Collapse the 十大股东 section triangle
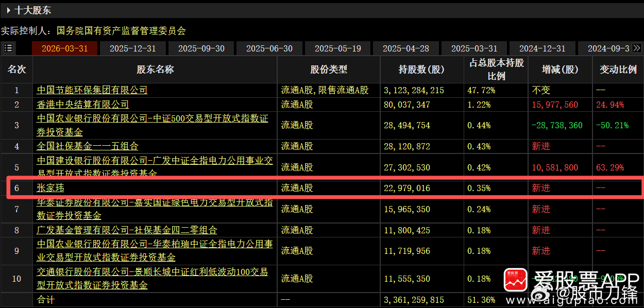The image size is (644, 308). [x=9, y=10]
